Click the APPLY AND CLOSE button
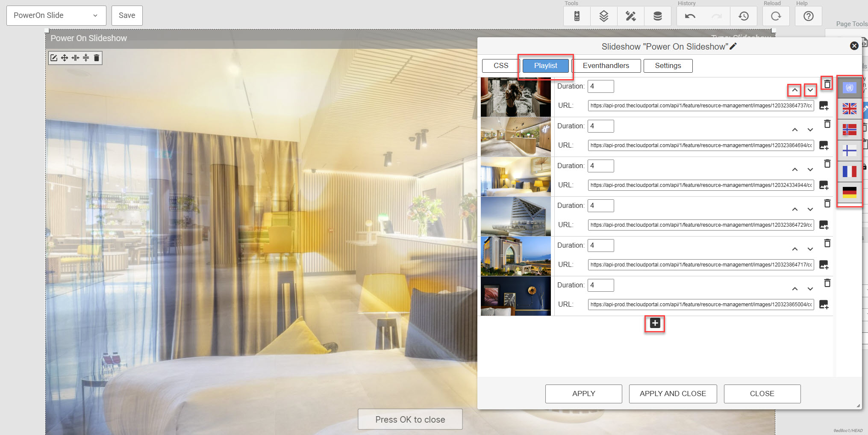Screen dimensions: 868x435 click(x=673, y=394)
